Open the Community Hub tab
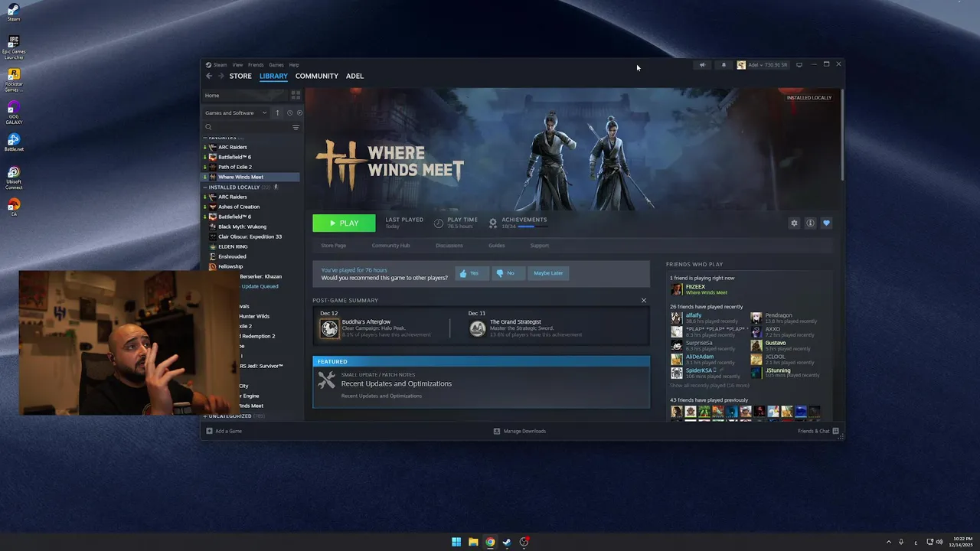Screen dimensions: 980x551 click(390, 246)
